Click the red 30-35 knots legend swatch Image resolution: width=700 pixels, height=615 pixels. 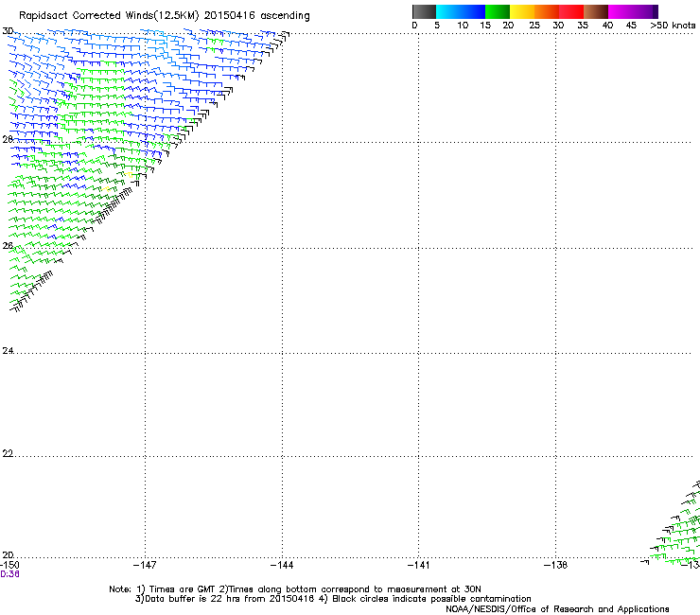point(571,11)
